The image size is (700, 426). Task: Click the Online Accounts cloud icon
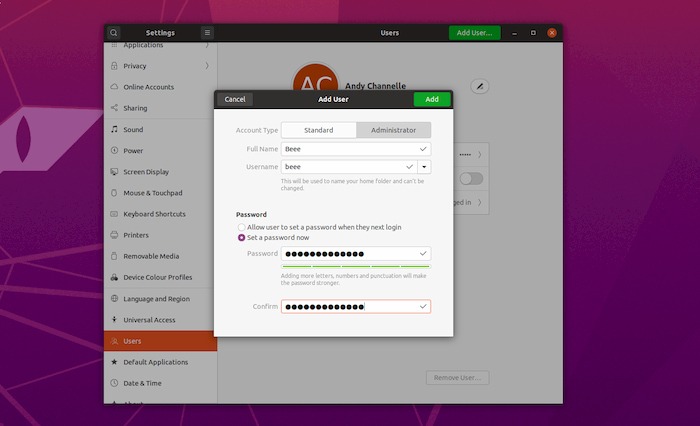click(x=115, y=87)
